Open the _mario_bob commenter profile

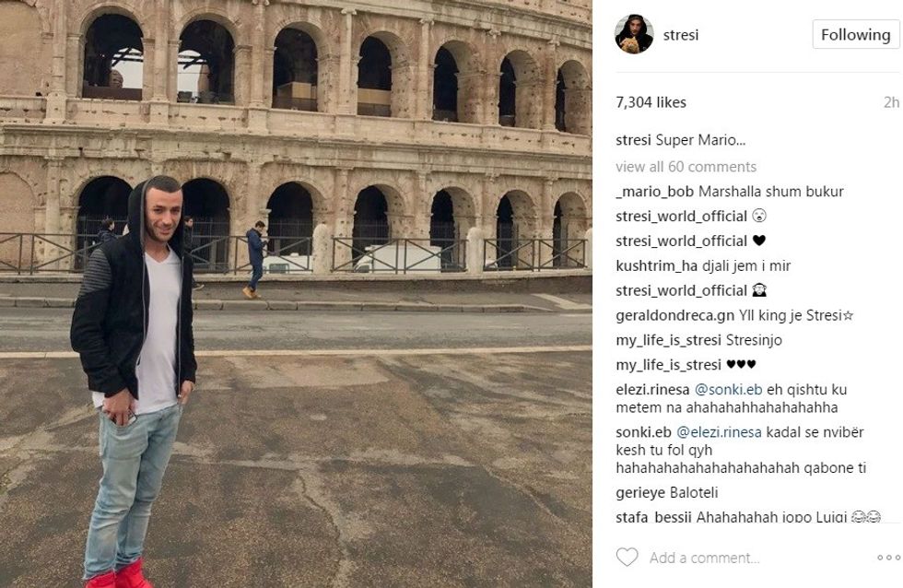point(655,192)
